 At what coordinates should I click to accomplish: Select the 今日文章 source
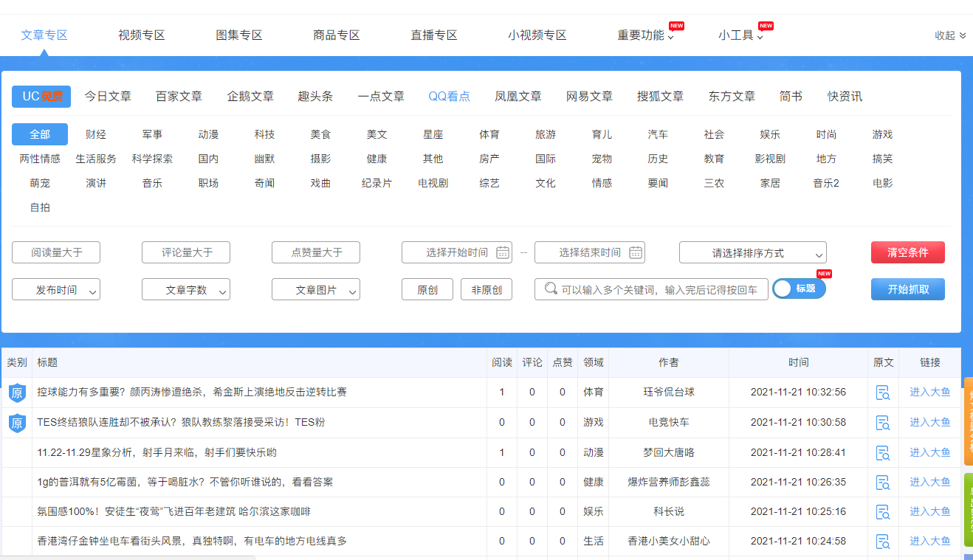click(x=108, y=97)
